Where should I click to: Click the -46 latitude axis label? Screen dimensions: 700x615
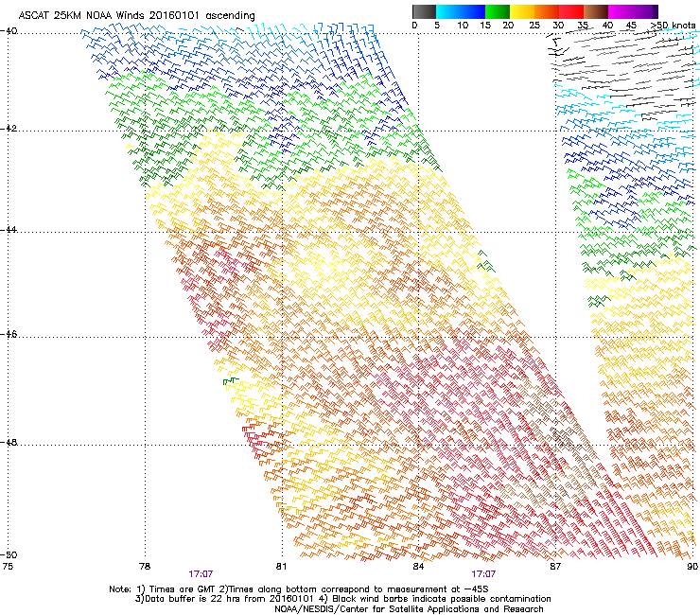click(9, 334)
